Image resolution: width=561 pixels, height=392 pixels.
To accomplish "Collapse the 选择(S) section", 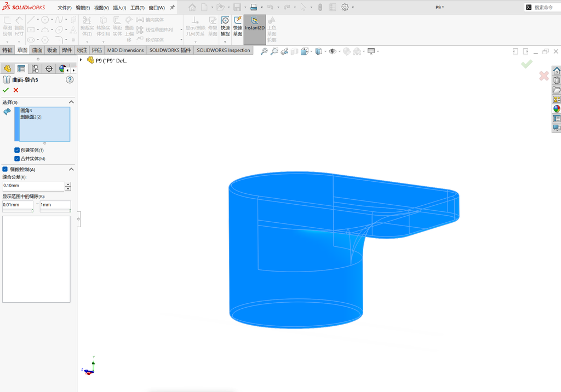I will tap(71, 102).
